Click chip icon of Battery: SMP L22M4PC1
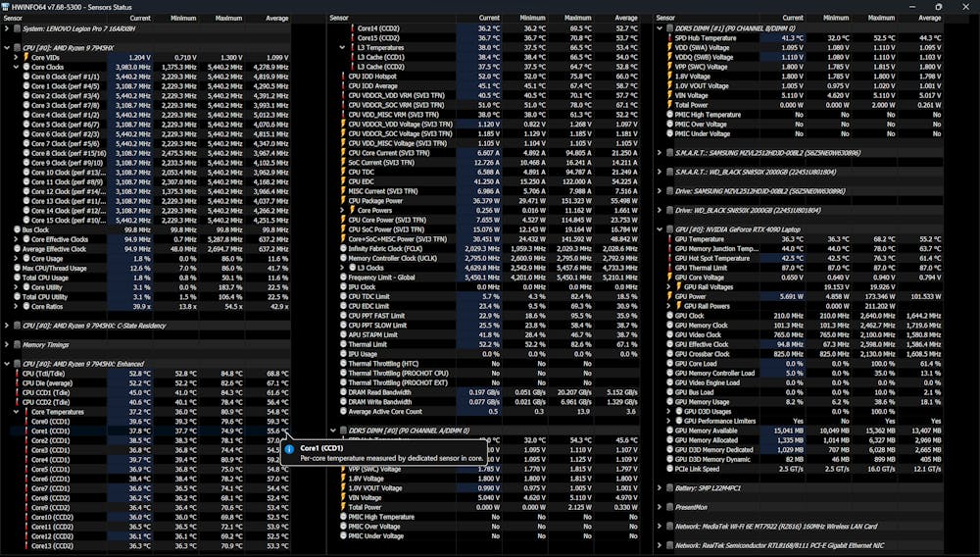The height and width of the screenshot is (557, 980). coord(669,488)
